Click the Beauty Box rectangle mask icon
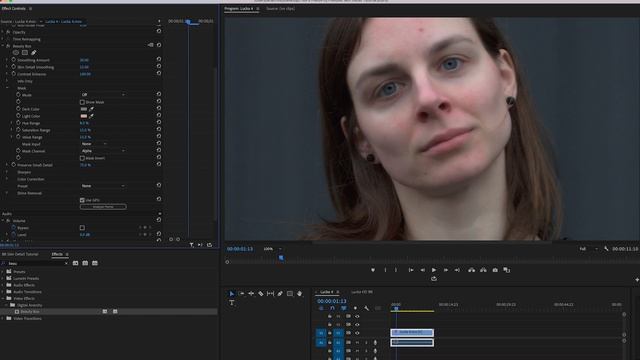The height and width of the screenshot is (360, 640). click(x=25, y=53)
